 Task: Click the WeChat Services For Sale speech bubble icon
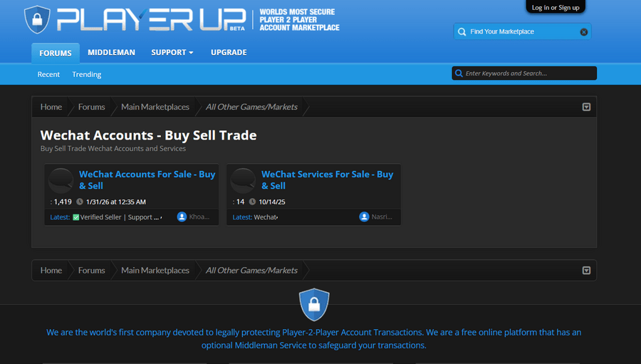point(244,180)
